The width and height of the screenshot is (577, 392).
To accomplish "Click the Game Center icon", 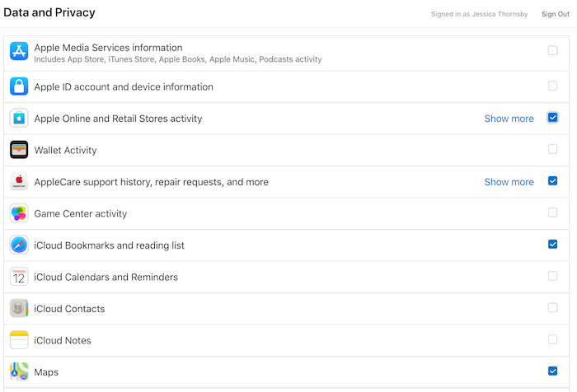I will tap(19, 213).
